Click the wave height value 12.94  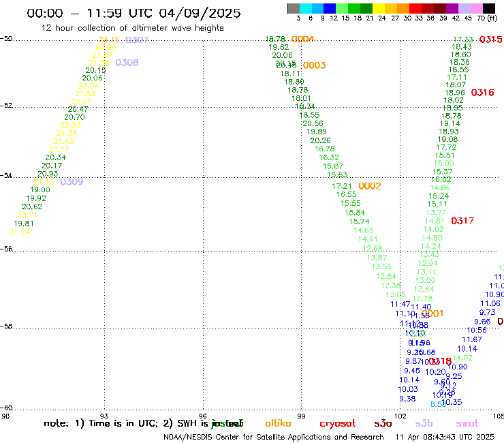tap(428, 263)
